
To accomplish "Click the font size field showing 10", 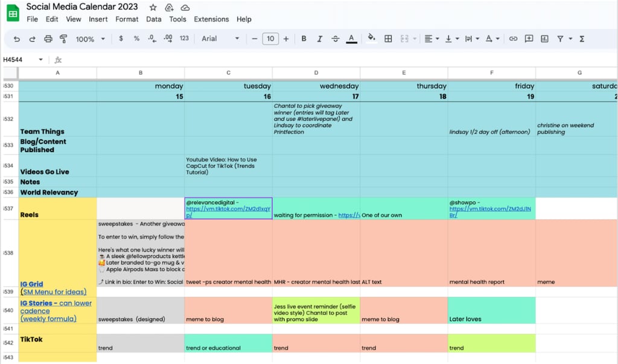I will (270, 39).
